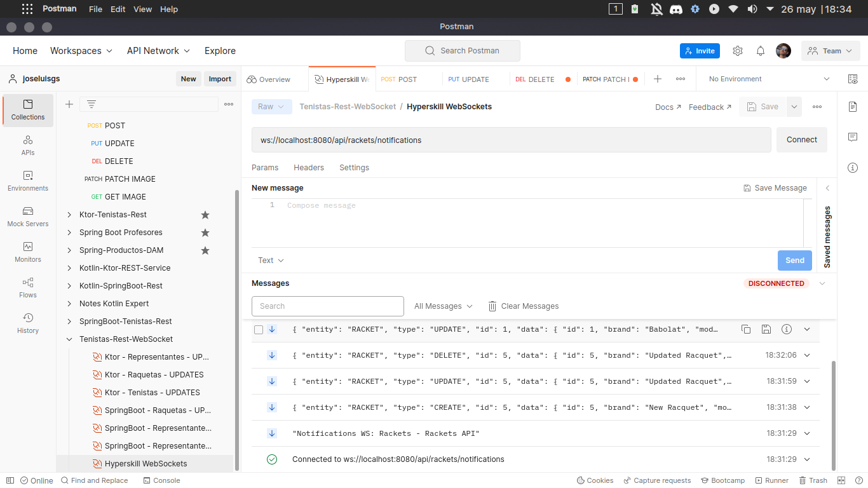Open the No Environment selector
The width and height of the screenshot is (868, 488).
click(769, 79)
